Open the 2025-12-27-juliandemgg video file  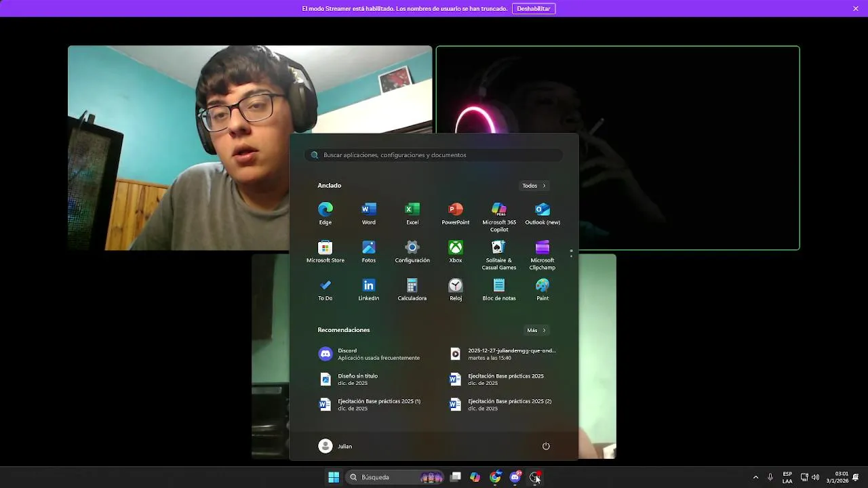504,354
